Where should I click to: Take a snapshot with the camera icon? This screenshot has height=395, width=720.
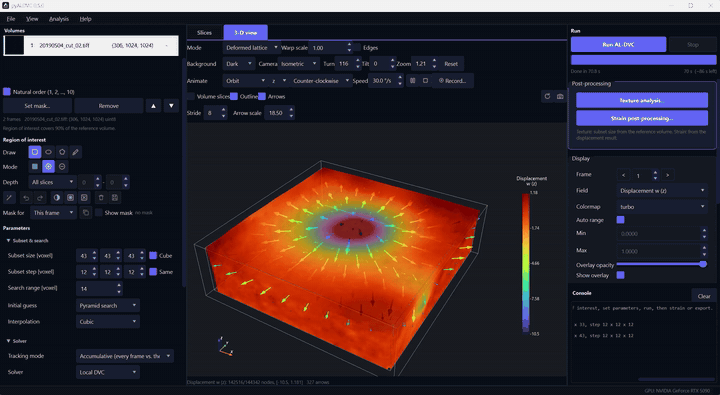[560, 96]
